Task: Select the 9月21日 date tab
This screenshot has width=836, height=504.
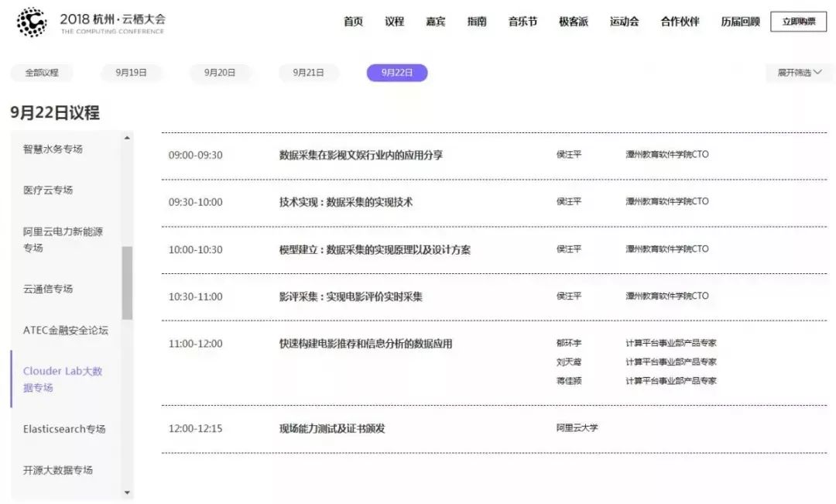Action: pyautogui.click(x=308, y=73)
